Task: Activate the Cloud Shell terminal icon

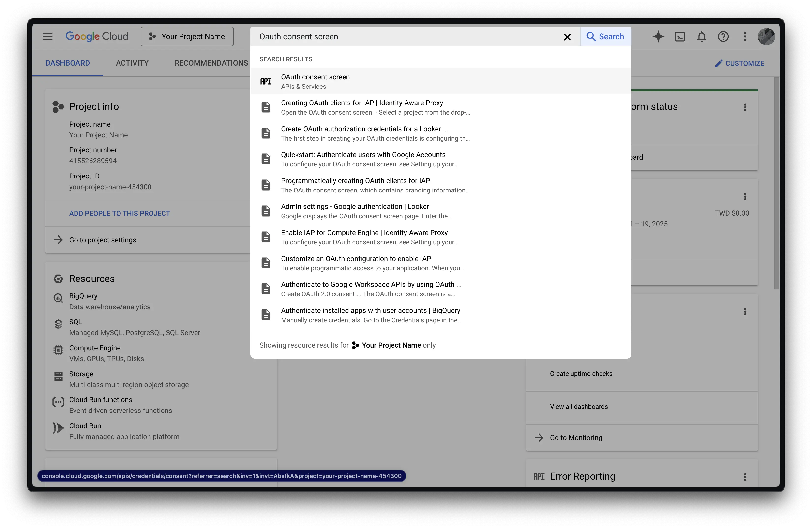Action: coord(680,36)
